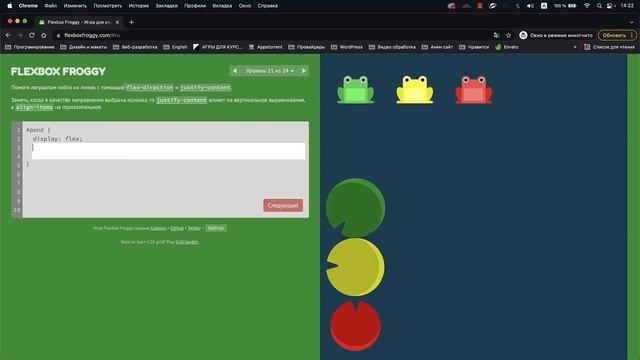
Task: Open the Twitter link in the footer
Action: pos(194,228)
